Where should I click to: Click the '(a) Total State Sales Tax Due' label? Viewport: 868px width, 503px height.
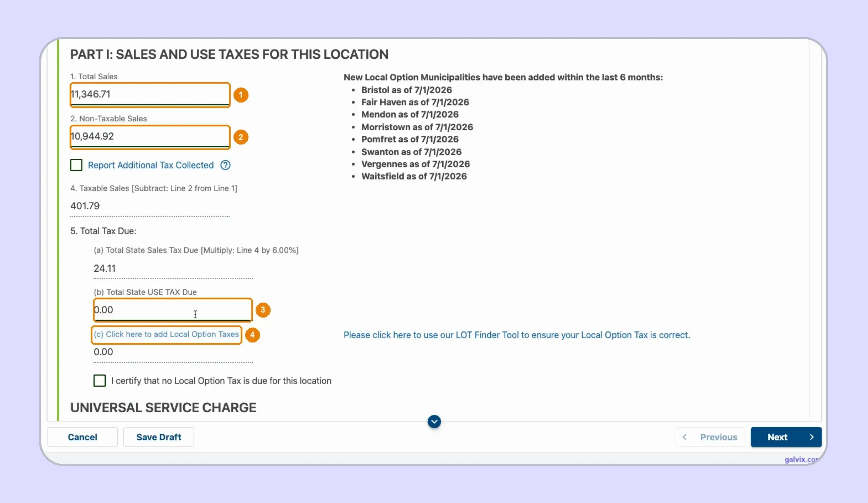(x=196, y=250)
